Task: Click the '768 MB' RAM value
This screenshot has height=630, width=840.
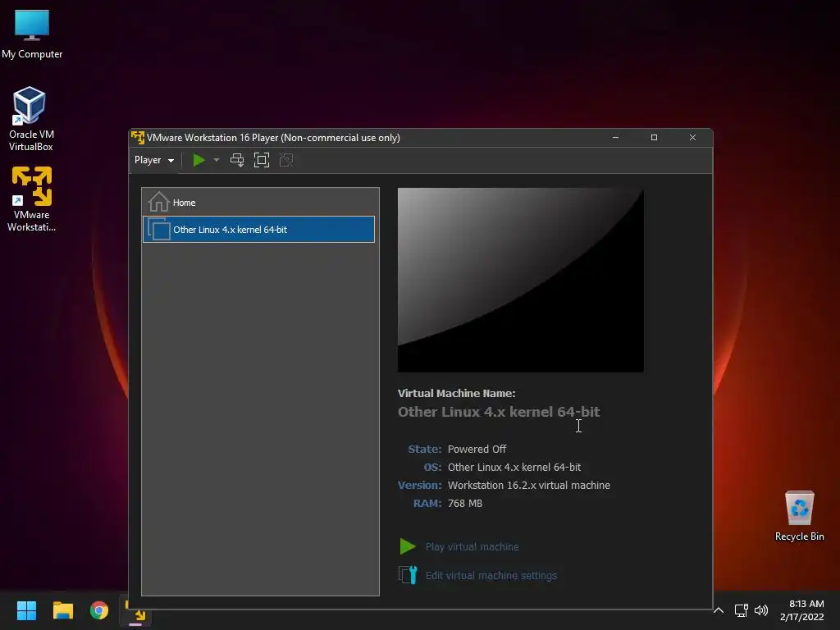Action: (x=465, y=504)
